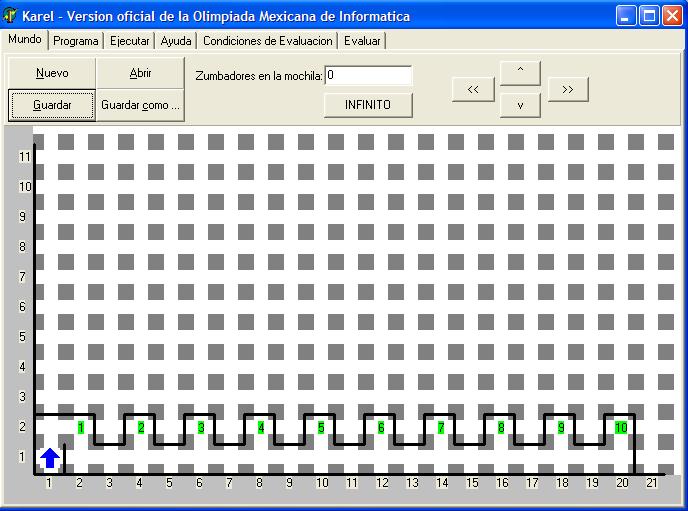Close the Karel window

672,16
